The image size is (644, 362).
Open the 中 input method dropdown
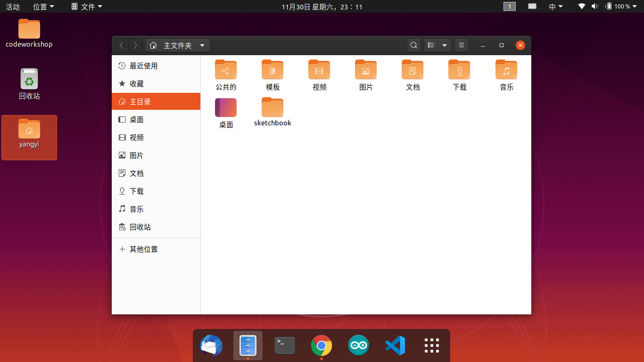(556, 7)
